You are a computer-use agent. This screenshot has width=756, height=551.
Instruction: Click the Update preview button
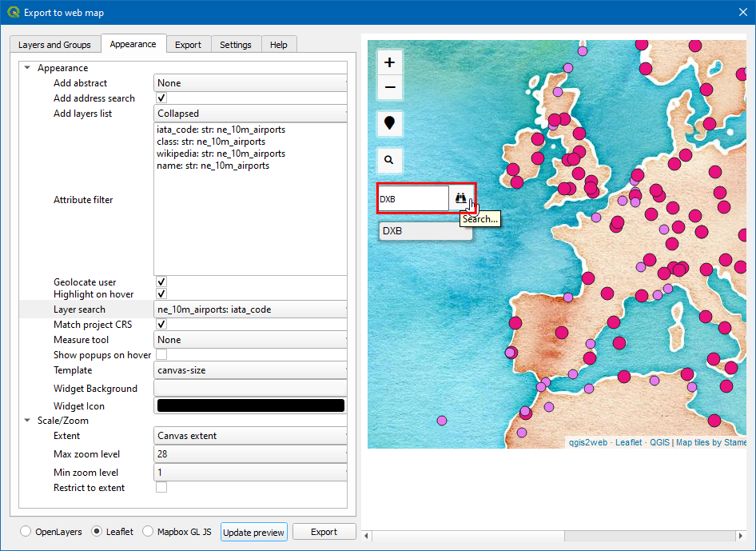click(253, 533)
